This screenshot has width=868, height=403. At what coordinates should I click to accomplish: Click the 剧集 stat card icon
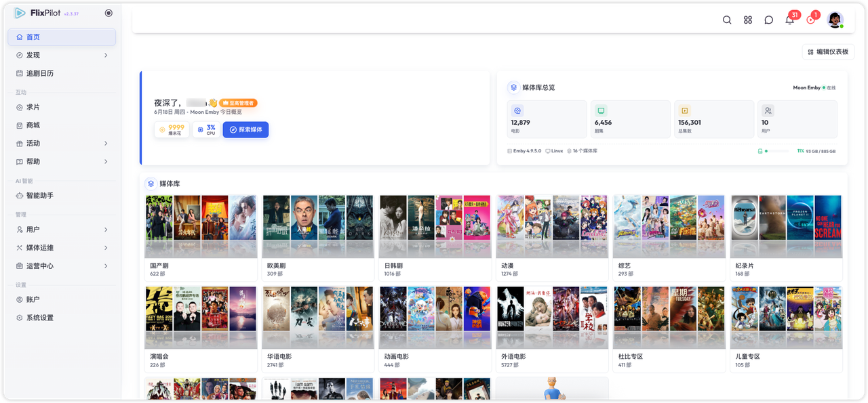click(601, 110)
